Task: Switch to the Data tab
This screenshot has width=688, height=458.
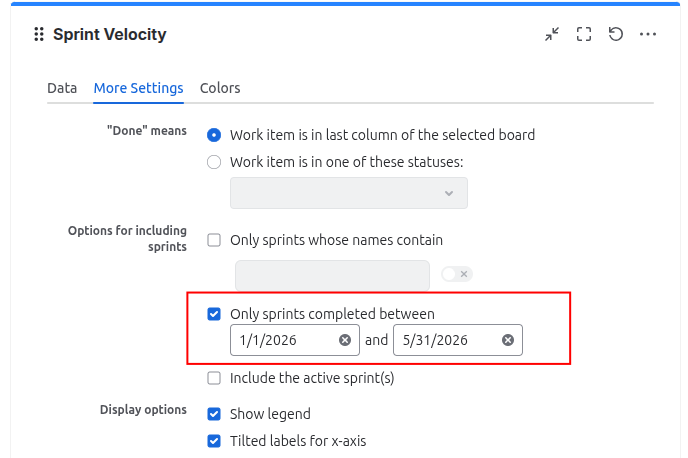Action: point(62,88)
